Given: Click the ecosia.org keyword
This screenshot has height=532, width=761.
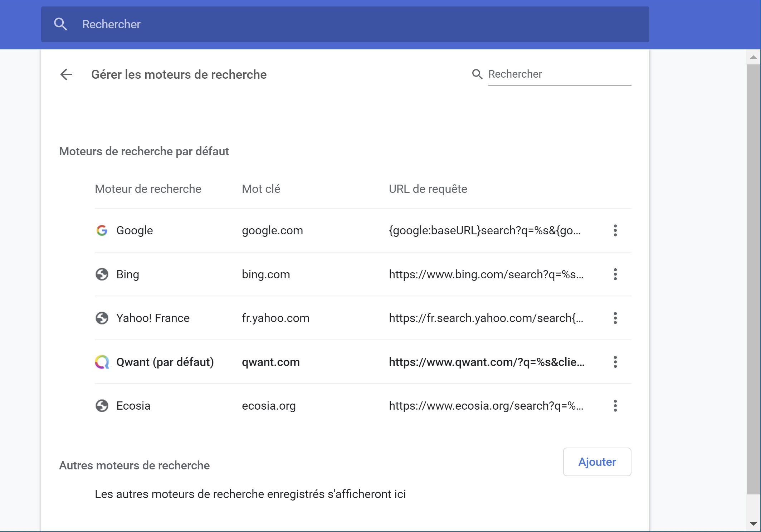Looking at the screenshot, I should pyautogui.click(x=269, y=406).
